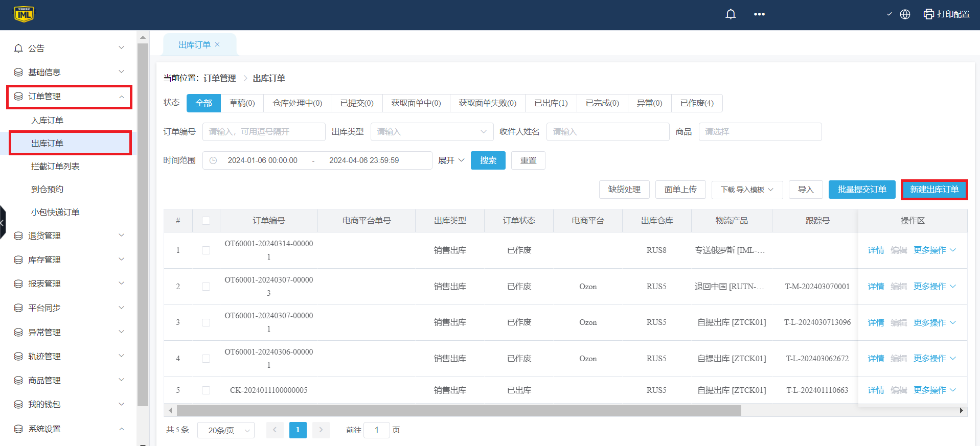
Task: Click the notification bell icon
Action: coord(731,14)
